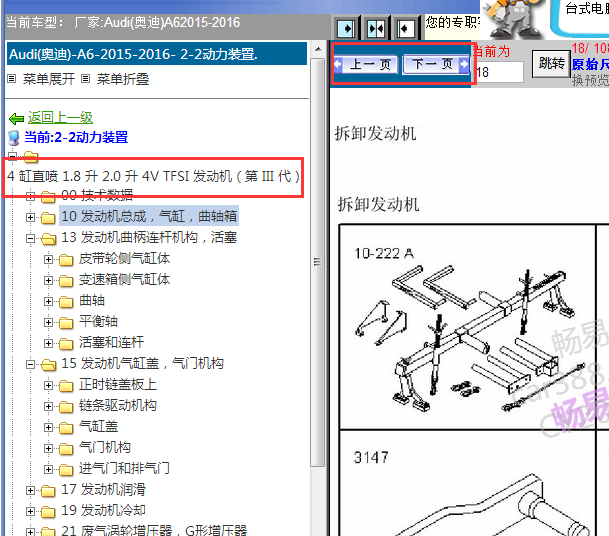Click the split-panel center layout icon
The width and height of the screenshot is (609, 536).
[376, 28]
